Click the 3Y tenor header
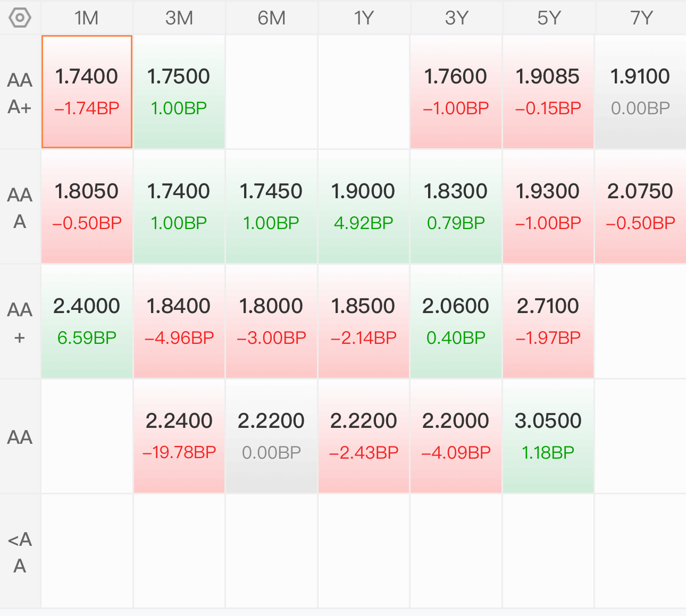This screenshot has width=686, height=616. tap(456, 18)
